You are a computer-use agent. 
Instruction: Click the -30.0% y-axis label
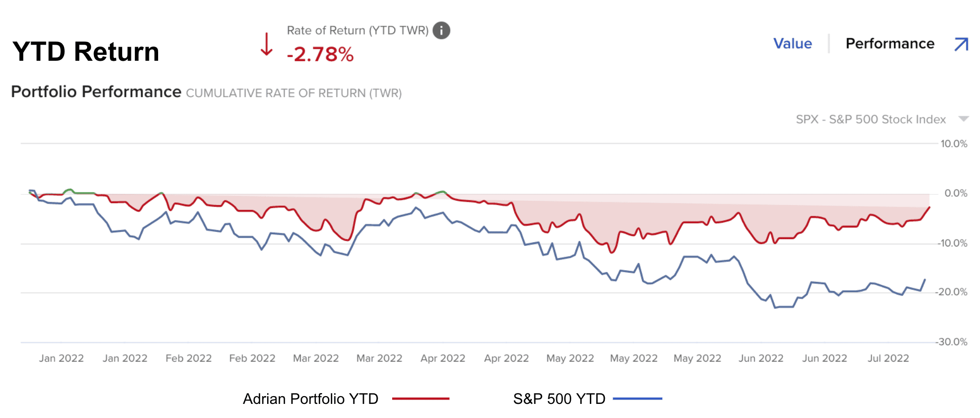952,342
